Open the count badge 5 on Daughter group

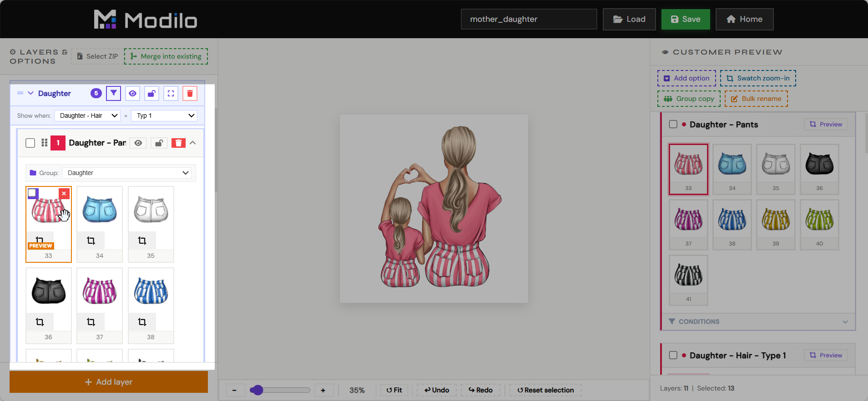point(96,93)
